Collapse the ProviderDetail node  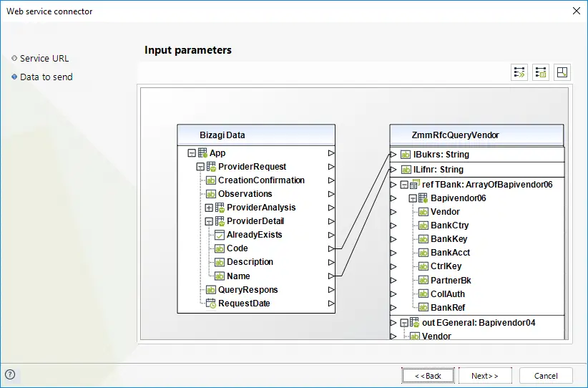pos(209,221)
